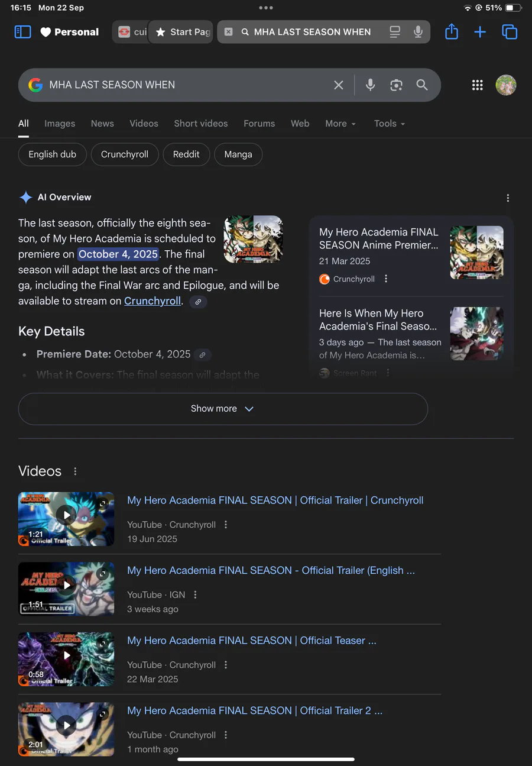Open the AI Overview anime poster image
The width and height of the screenshot is (532, 766).
(253, 239)
